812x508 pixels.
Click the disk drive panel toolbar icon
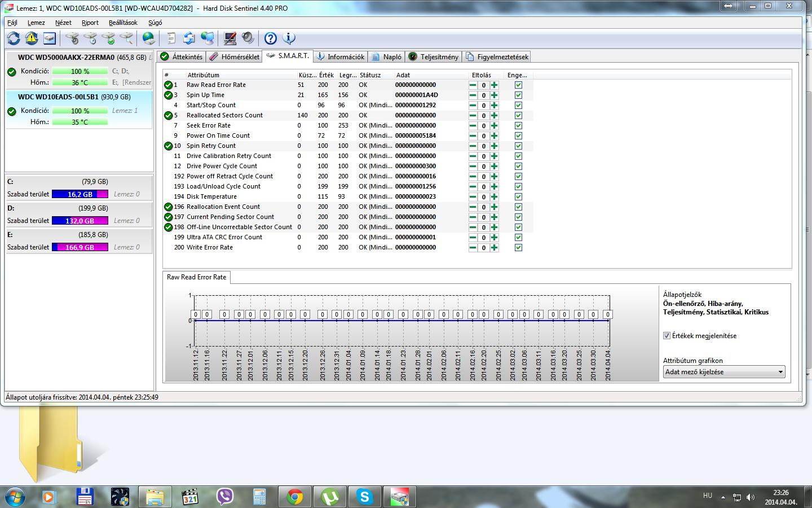50,38
